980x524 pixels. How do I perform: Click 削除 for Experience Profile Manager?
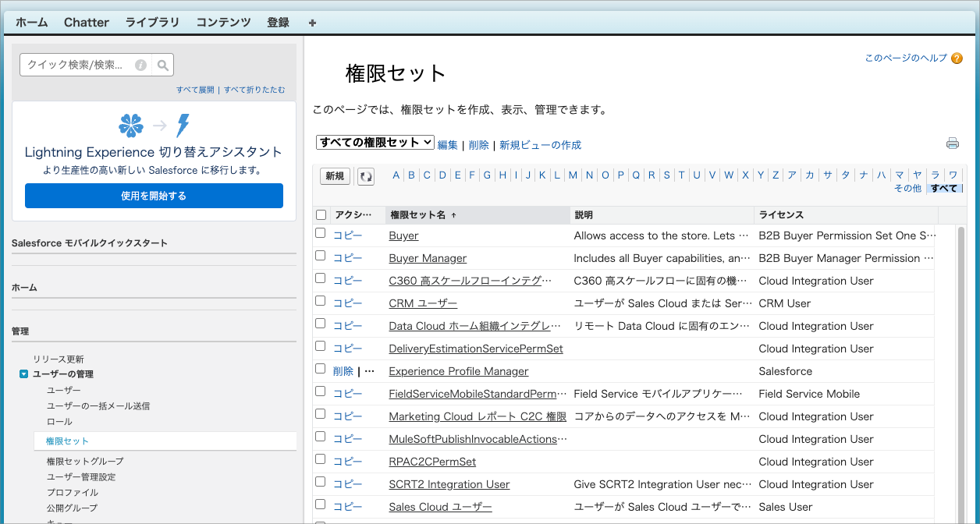tap(343, 371)
